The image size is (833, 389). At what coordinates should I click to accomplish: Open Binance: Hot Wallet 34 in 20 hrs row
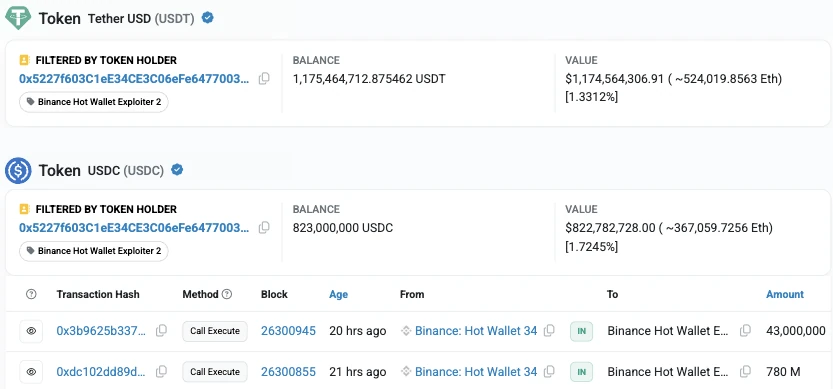[x=476, y=331]
